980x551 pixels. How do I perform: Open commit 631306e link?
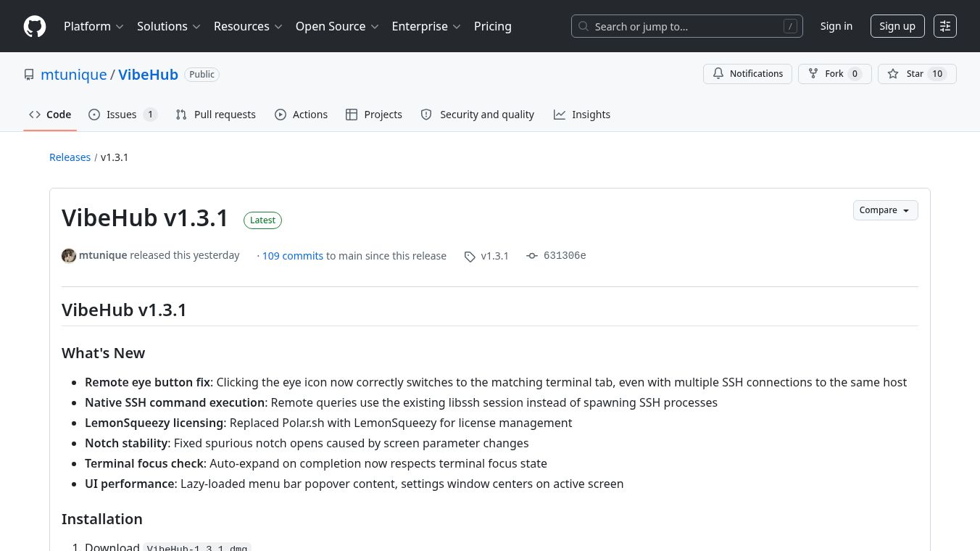coord(564,256)
